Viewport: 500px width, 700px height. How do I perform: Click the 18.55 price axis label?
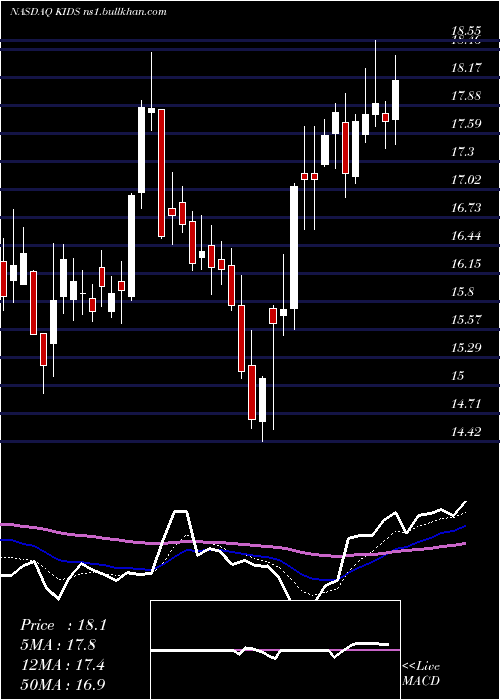pos(466,31)
